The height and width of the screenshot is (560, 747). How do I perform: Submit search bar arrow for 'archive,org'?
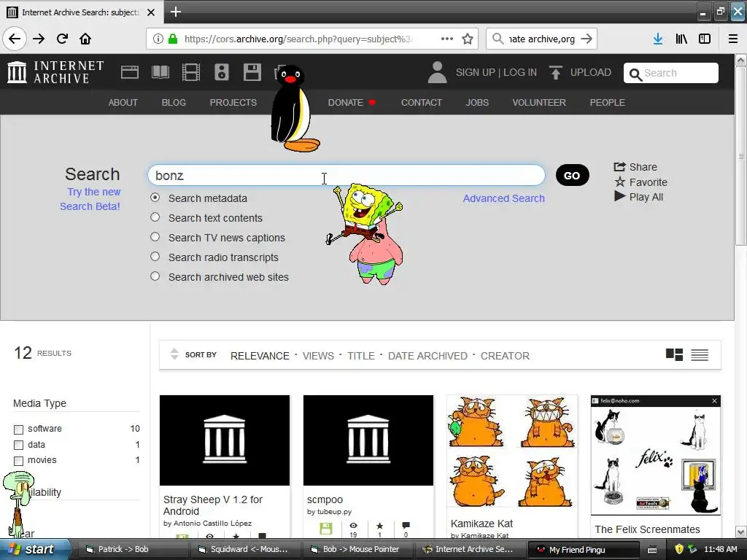click(587, 39)
